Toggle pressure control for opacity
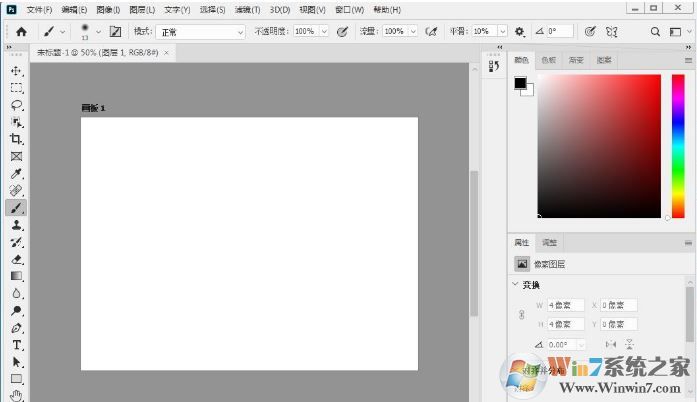697x402 pixels. 342,32
